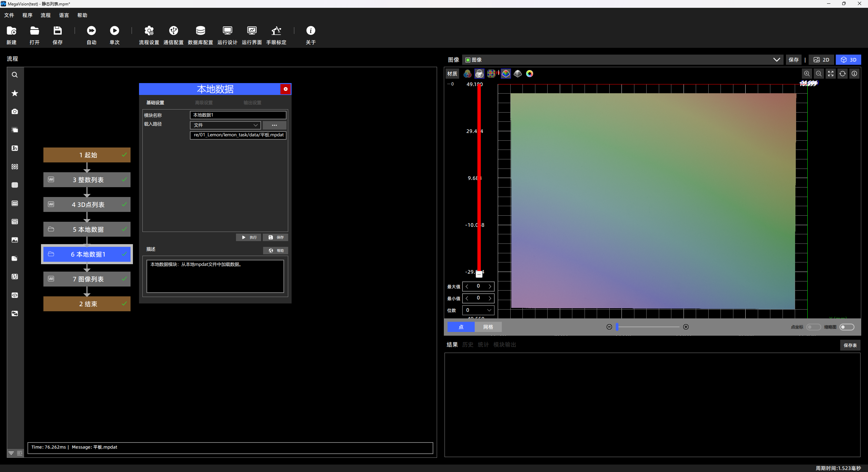Screen dimensions: 868x472
Task: Decrease 最小值 with the left arrow
Action: click(467, 298)
